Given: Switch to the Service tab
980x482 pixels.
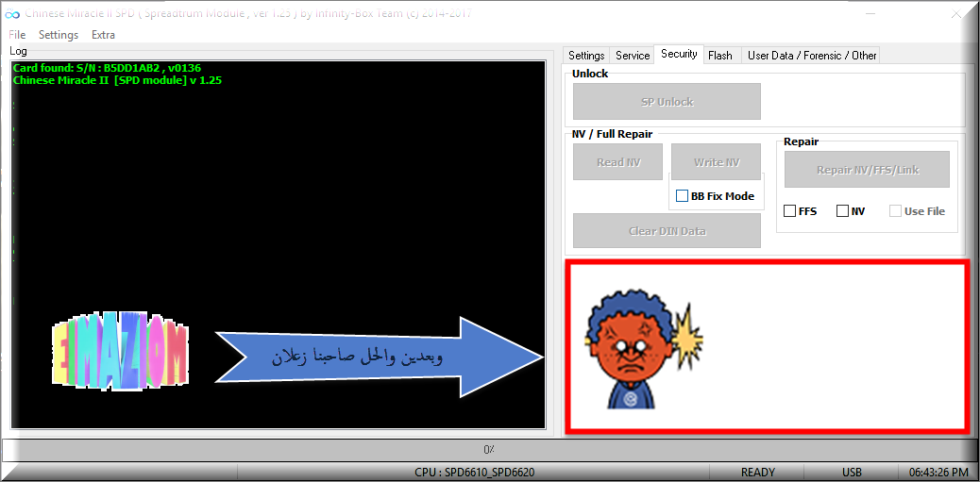Looking at the screenshot, I should [x=633, y=56].
